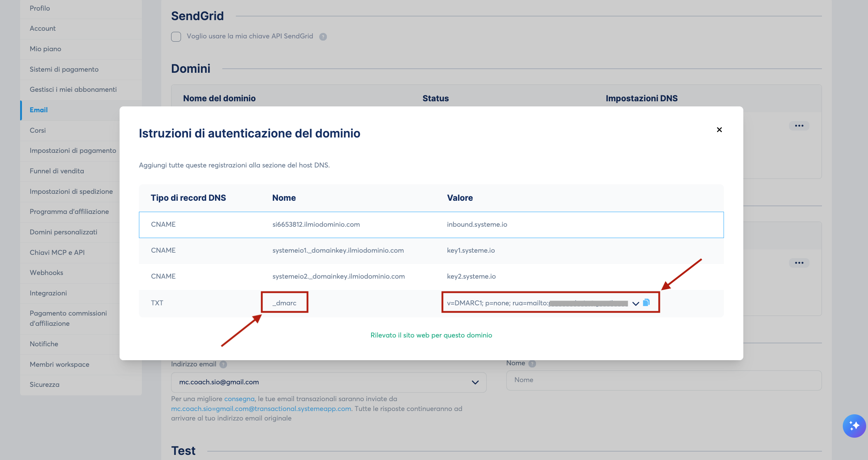Select systemeio1._domainkey.ilmiodominio.com name
Viewport: 868px width, 460px height.
pos(338,250)
